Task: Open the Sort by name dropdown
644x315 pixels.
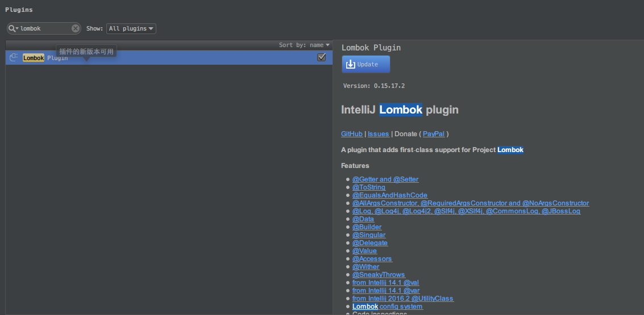Action: tap(304, 45)
